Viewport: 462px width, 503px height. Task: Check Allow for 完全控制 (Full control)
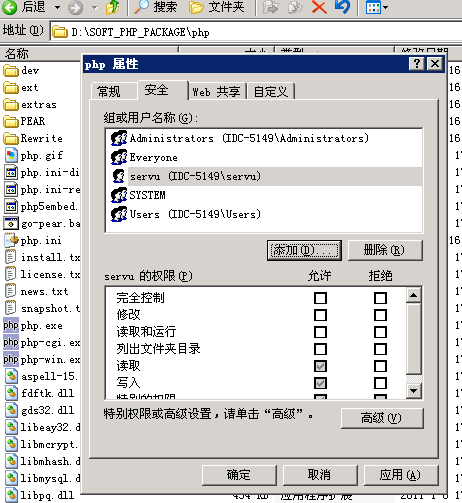(320, 298)
